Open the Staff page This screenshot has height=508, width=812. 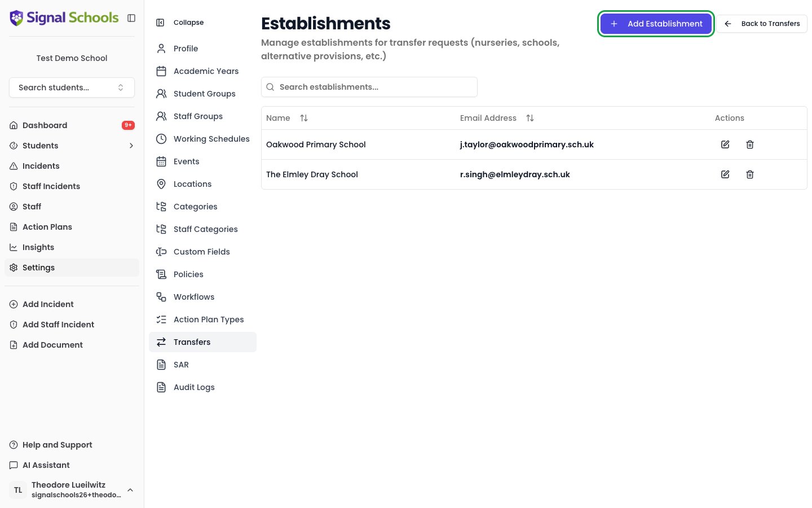[72, 207]
